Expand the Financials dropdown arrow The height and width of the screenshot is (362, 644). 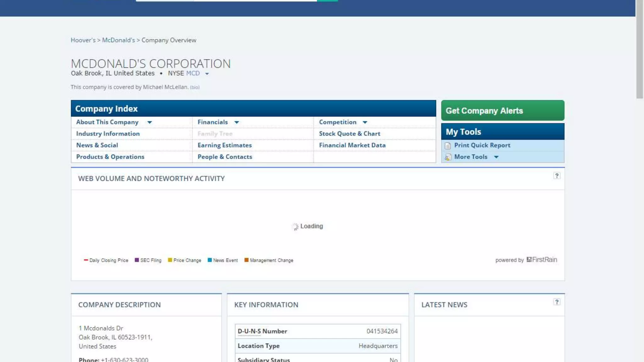[237, 122]
